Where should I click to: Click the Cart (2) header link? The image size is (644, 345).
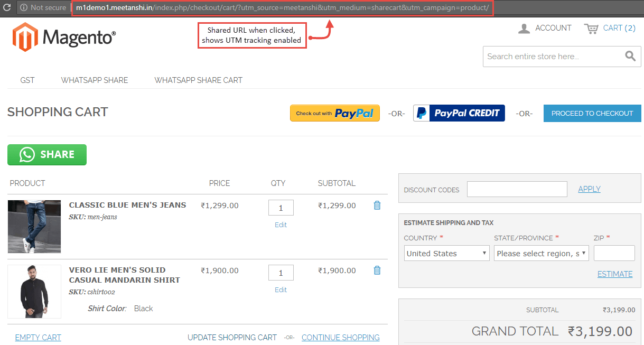click(619, 28)
